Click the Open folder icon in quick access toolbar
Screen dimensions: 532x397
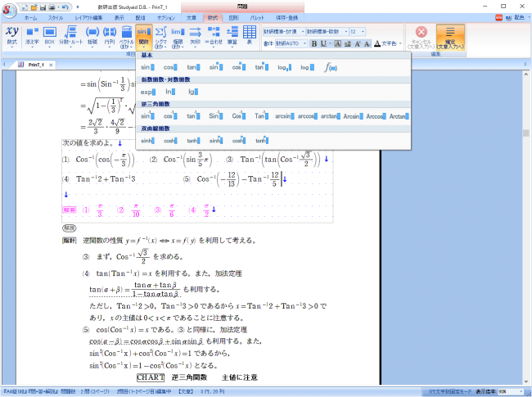click(x=34, y=7)
